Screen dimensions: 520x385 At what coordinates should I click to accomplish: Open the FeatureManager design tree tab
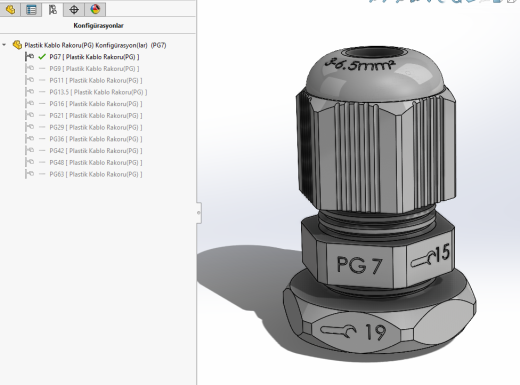(10, 9)
